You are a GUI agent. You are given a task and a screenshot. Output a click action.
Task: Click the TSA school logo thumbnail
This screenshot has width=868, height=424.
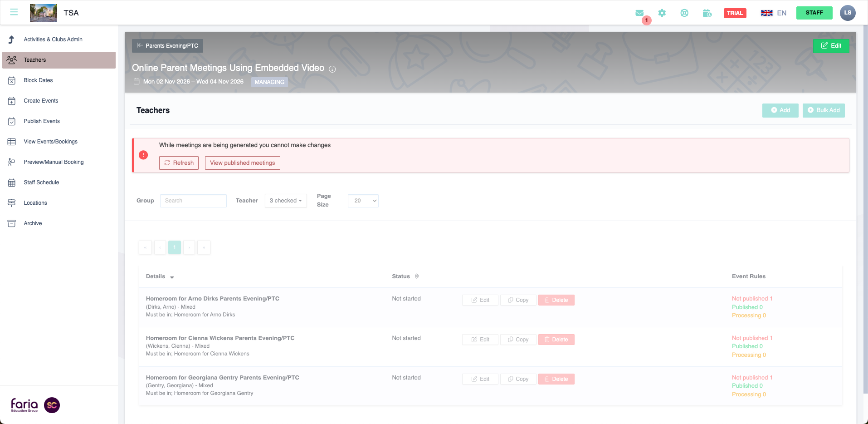44,13
